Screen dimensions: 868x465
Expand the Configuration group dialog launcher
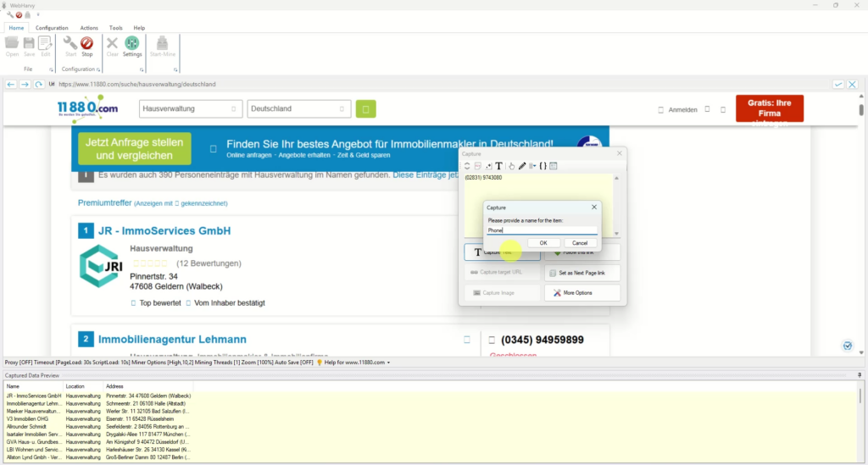point(98,69)
